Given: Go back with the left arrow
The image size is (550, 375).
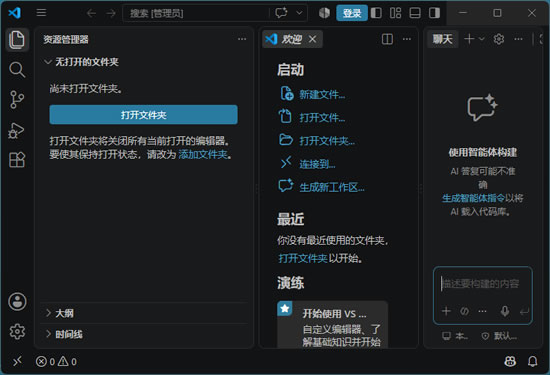Looking at the screenshot, I should [x=92, y=13].
